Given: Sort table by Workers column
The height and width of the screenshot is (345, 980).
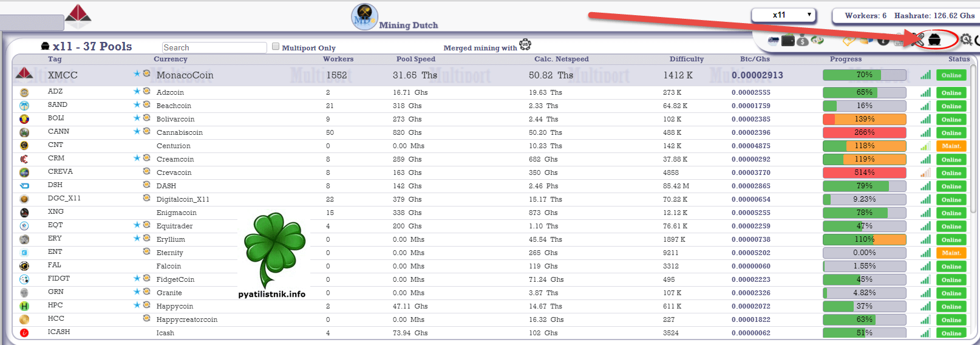Looking at the screenshot, I should (x=338, y=59).
